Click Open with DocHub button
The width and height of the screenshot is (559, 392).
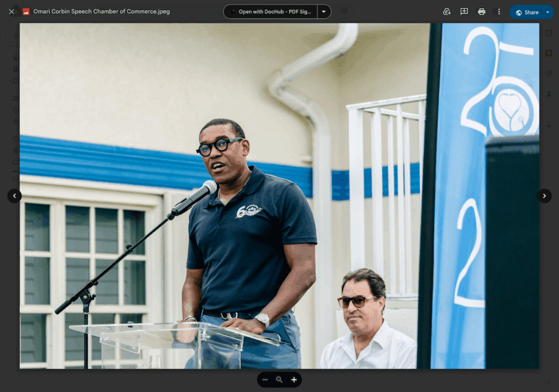coord(271,12)
